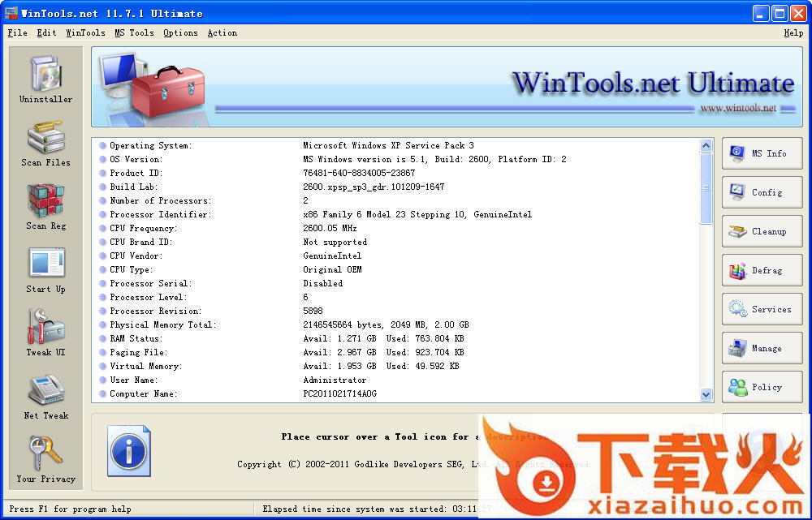Select the CPU Brand ID row
Image resolution: width=812 pixels, height=520 pixels.
click(395, 242)
